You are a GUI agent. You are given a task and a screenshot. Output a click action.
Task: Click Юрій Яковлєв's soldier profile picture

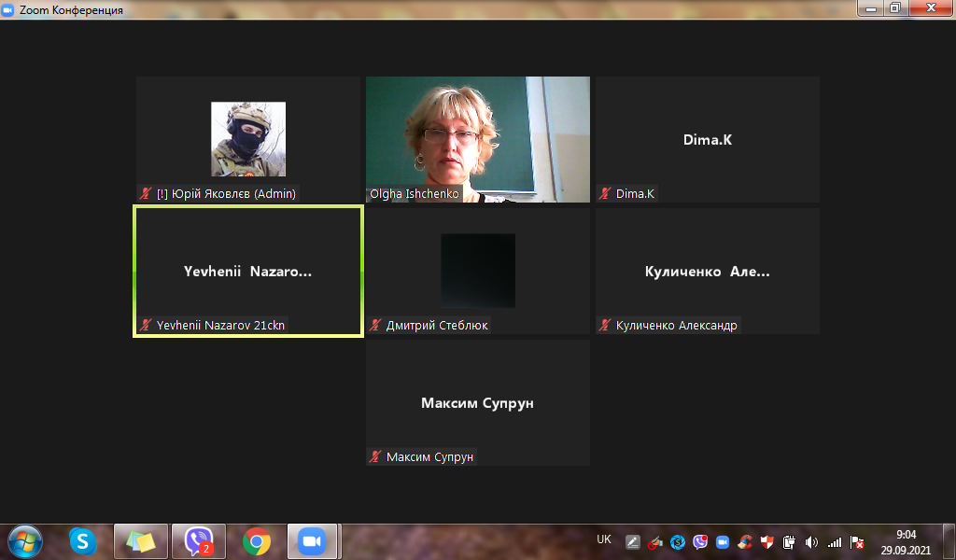point(248,139)
